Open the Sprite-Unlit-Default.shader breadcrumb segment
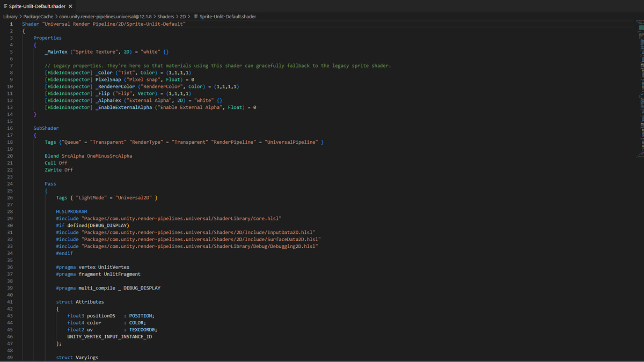This screenshot has width=644, height=362. (228, 17)
